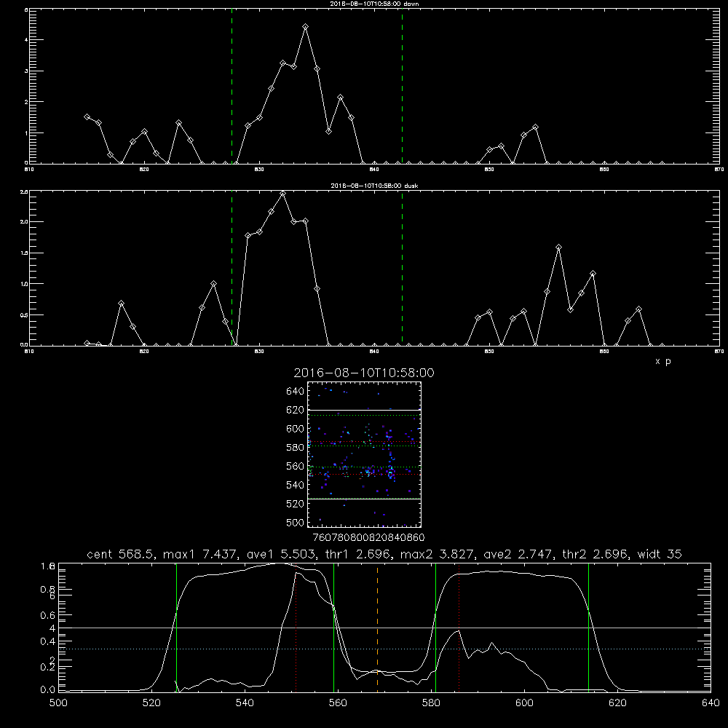The image size is (728, 728).
Task: Click the 'x p' axis label below dusk plot
Action: (663, 361)
